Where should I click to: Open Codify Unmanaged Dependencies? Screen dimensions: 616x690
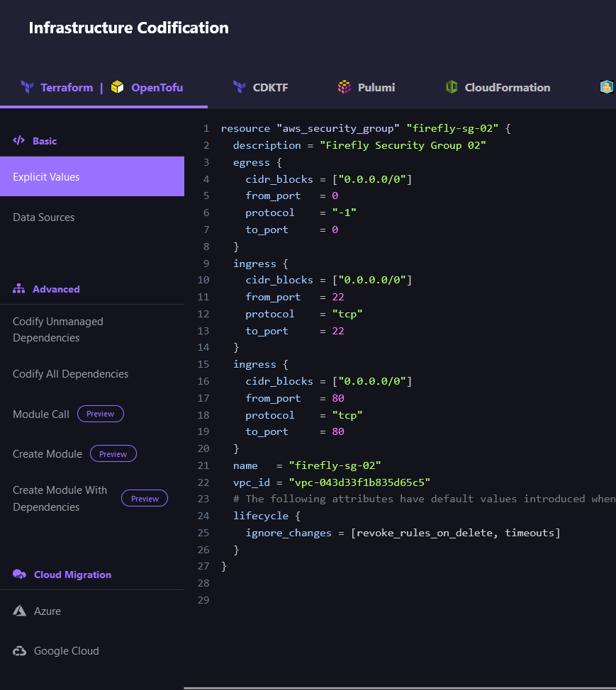(58, 329)
